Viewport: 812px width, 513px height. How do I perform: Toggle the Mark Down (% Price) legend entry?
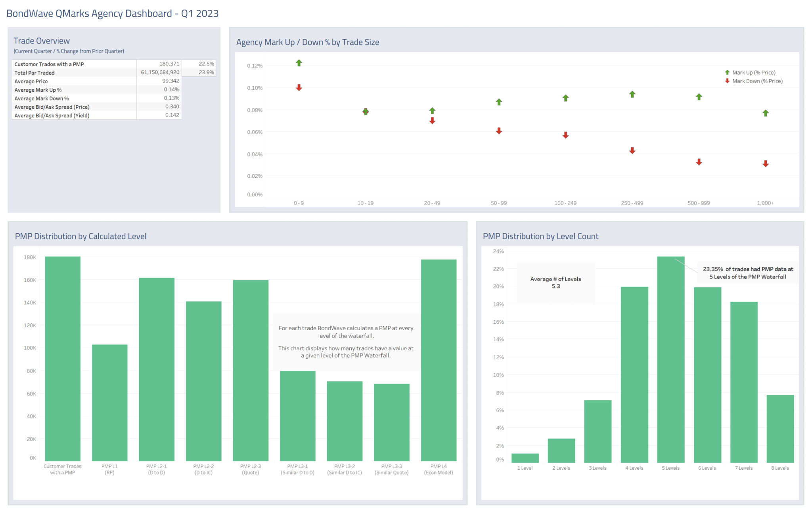757,81
